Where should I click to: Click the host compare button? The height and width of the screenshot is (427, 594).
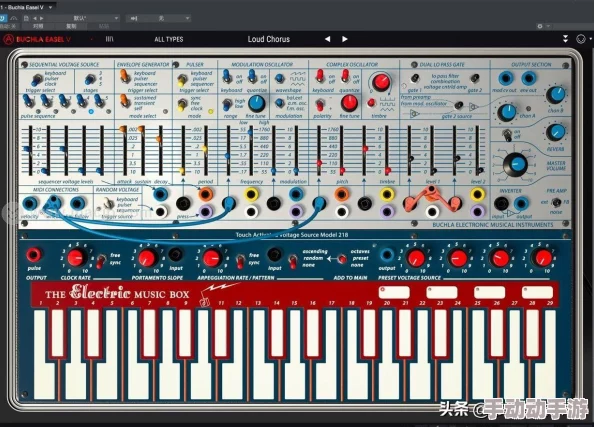pyautogui.click(x=38, y=26)
